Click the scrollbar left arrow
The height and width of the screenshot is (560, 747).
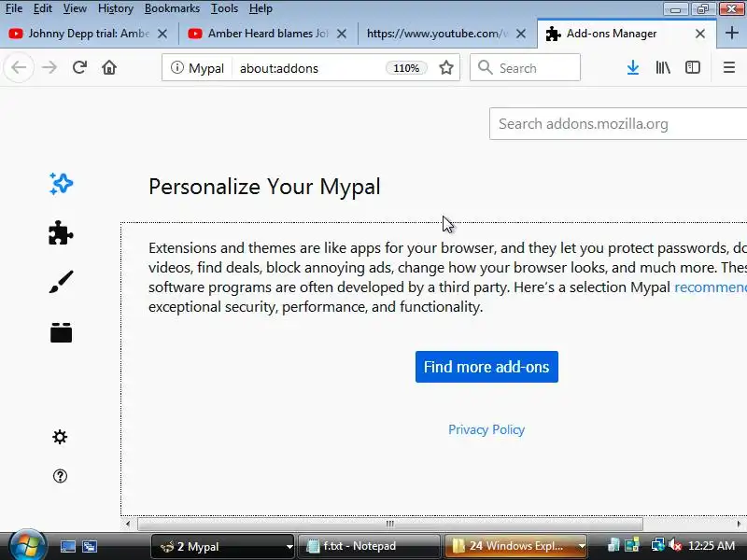click(128, 524)
